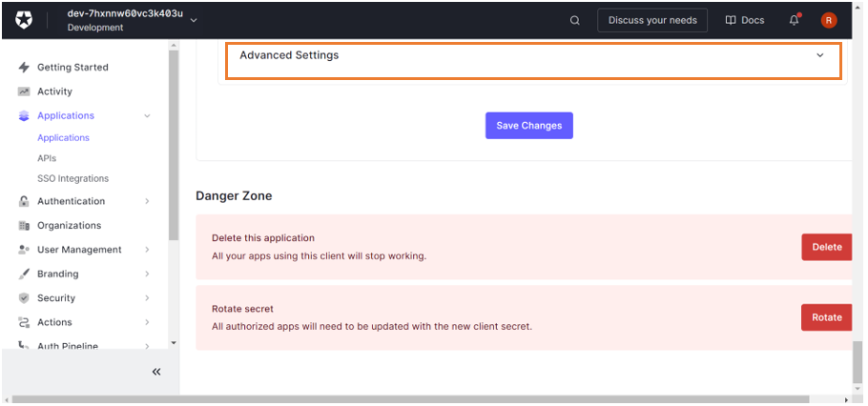The width and height of the screenshot is (868, 406).
Task: Click the Activity chart icon
Action: [24, 91]
